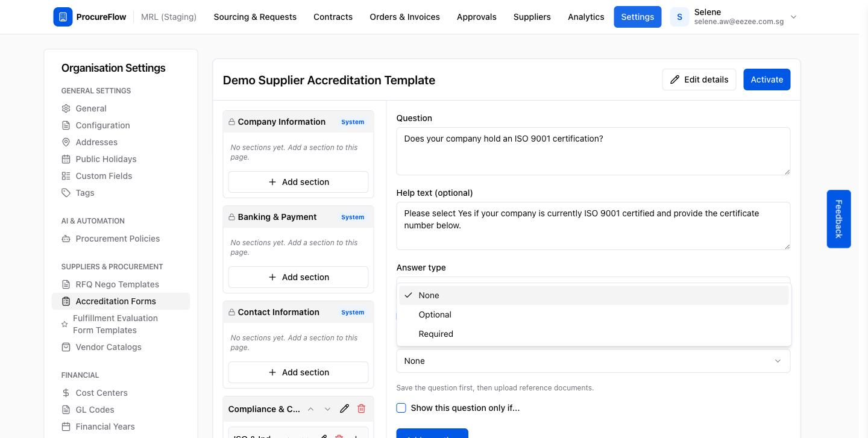Go to the Approvals tab

[476, 17]
